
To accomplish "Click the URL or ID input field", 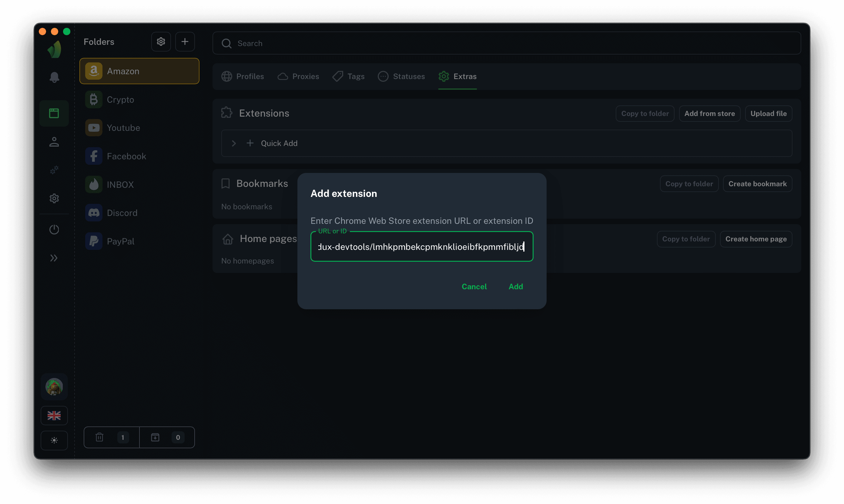I will (x=421, y=247).
